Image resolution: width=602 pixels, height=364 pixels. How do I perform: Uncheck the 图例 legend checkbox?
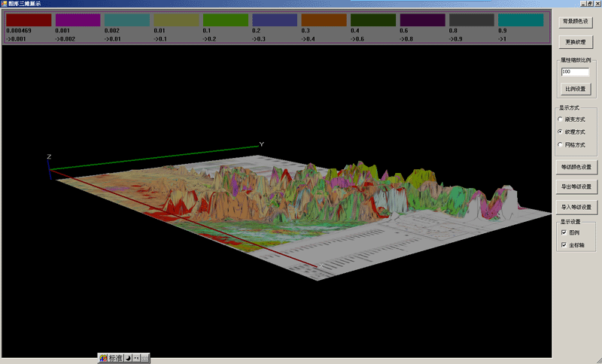564,232
